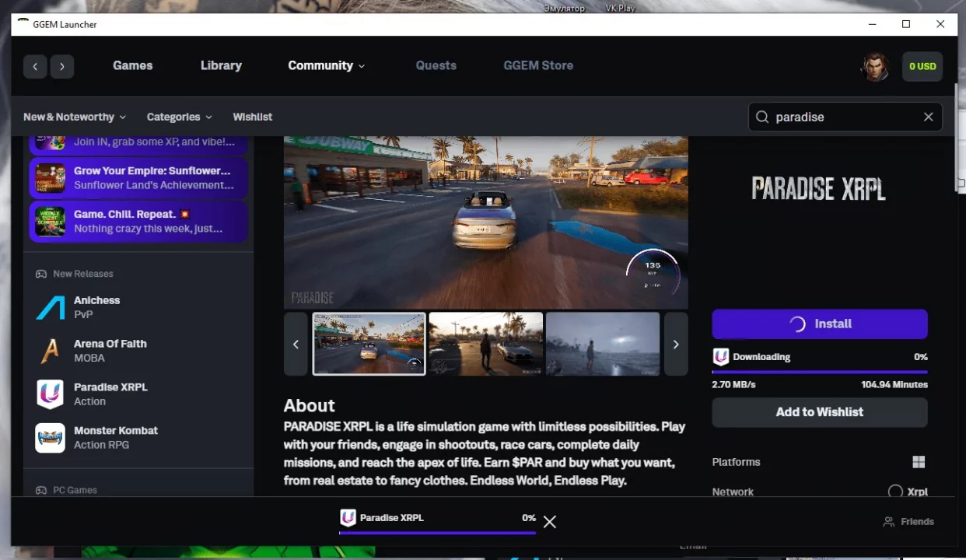Expand the Community dropdown menu

click(327, 65)
